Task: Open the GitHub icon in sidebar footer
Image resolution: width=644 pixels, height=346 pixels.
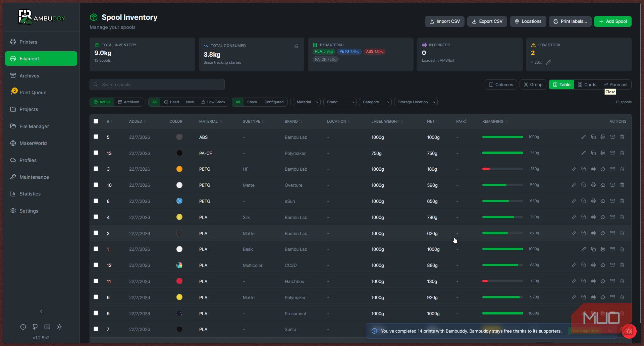Action: pyautogui.click(x=35, y=327)
